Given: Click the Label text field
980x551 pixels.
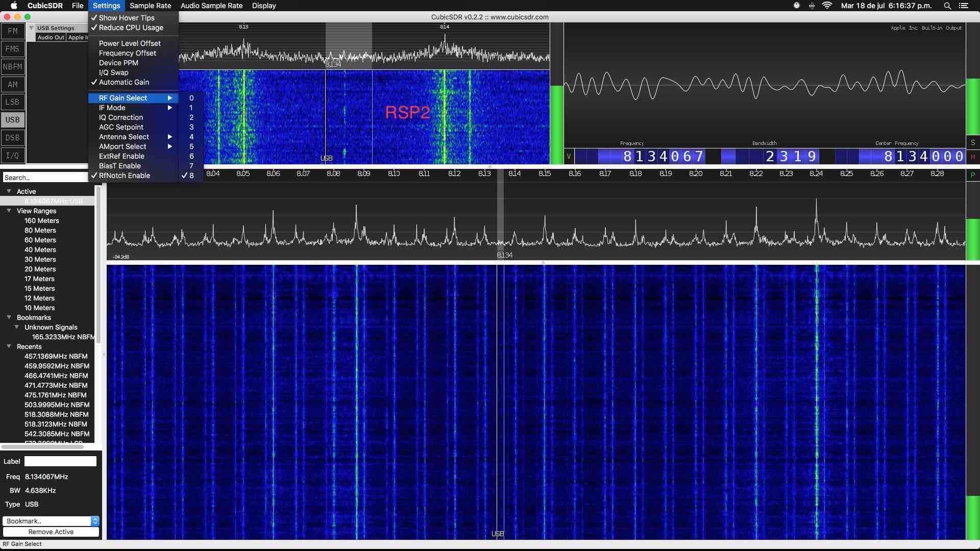Looking at the screenshot, I should point(60,461).
